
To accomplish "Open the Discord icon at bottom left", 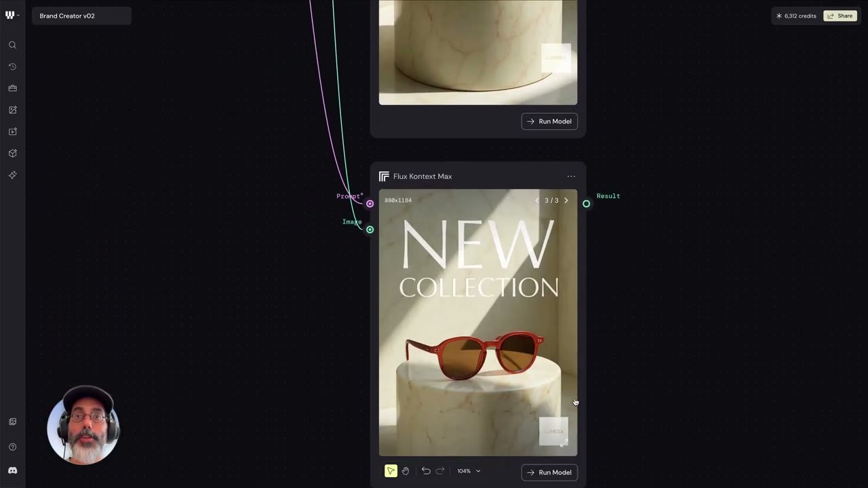I will pyautogui.click(x=12, y=470).
